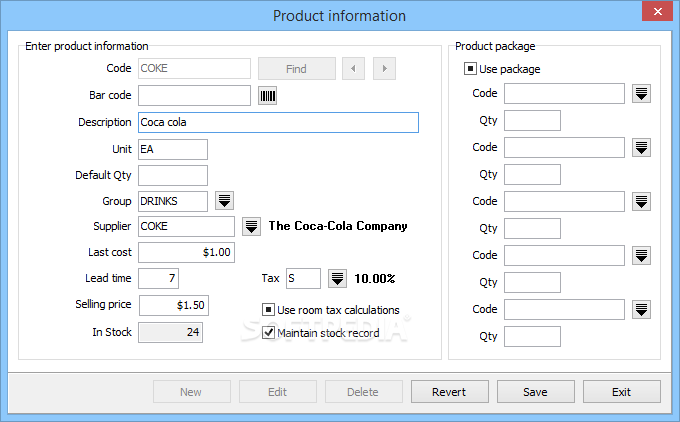The image size is (680, 422).
Task: Open fifth package Code lookup
Action: (x=641, y=310)
